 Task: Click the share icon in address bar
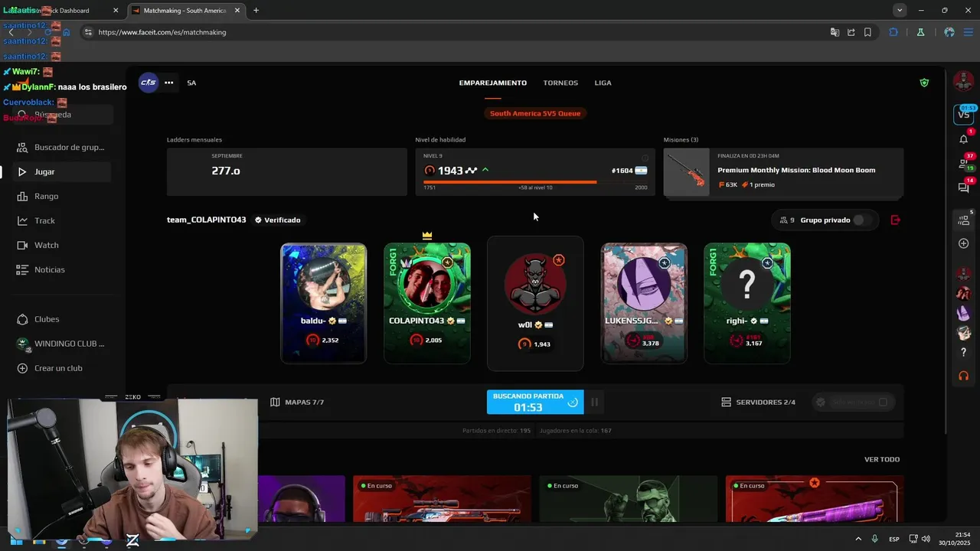(x=851, y=32)
